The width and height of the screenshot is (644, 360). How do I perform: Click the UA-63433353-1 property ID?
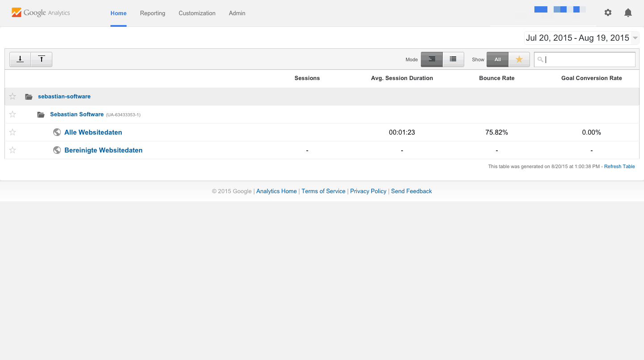[123, 115]
